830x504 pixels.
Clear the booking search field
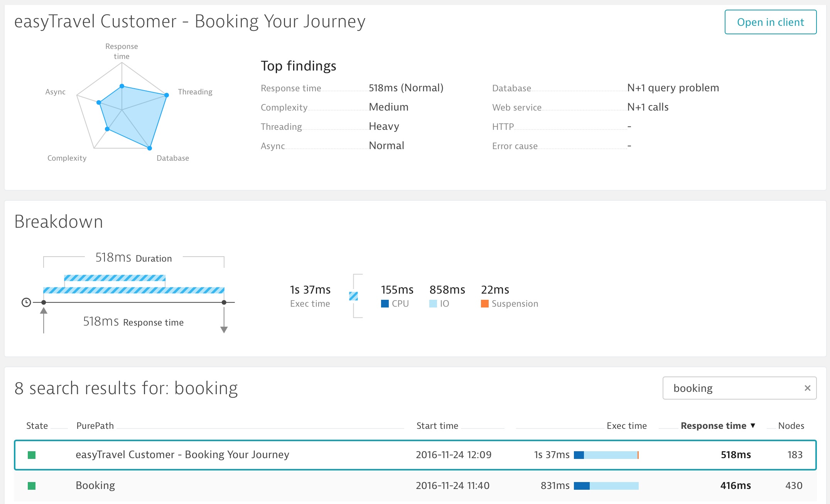[x=807, y=388]
